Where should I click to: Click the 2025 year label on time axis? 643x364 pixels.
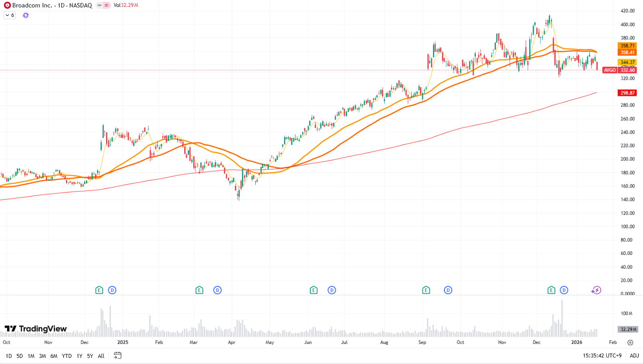pyautogui.click(x=123, y=342)
